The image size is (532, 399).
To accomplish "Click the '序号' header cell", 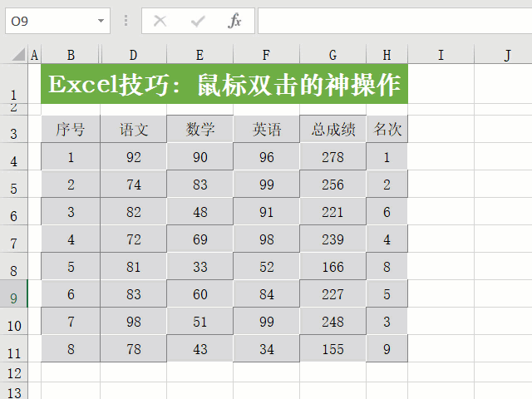I will [71, 129].
